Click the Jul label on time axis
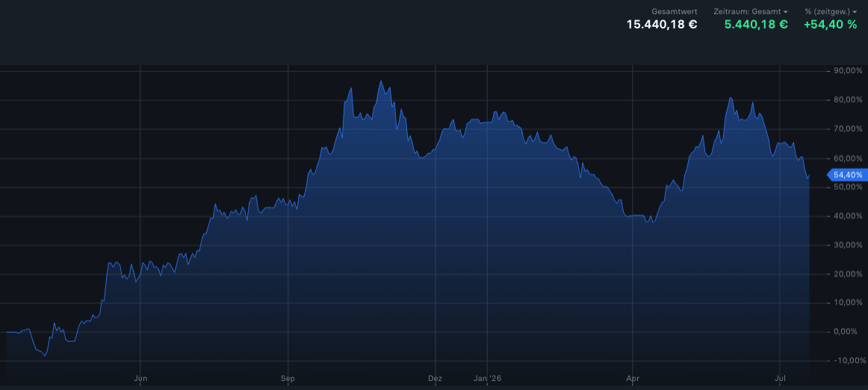This screenshot has width=868, height=390. click(779, 379)
